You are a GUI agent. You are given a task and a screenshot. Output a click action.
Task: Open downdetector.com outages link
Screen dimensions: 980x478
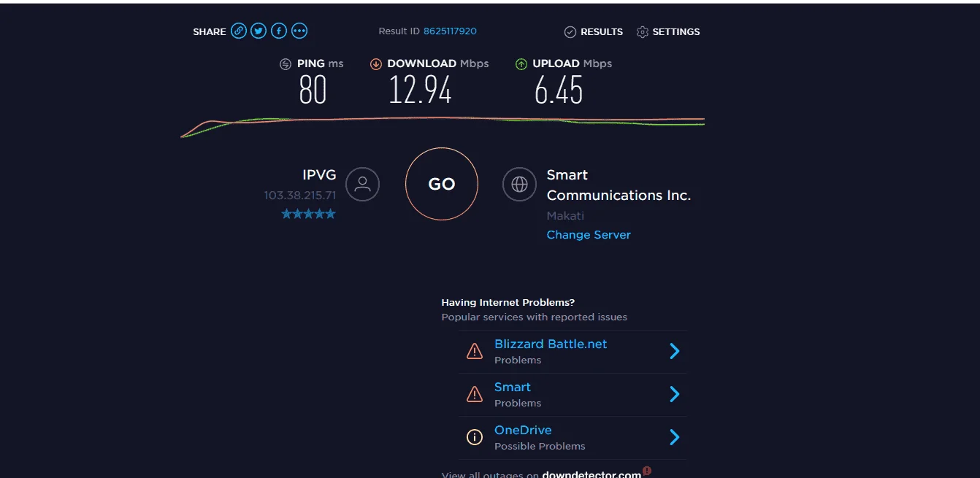point(592,474)
